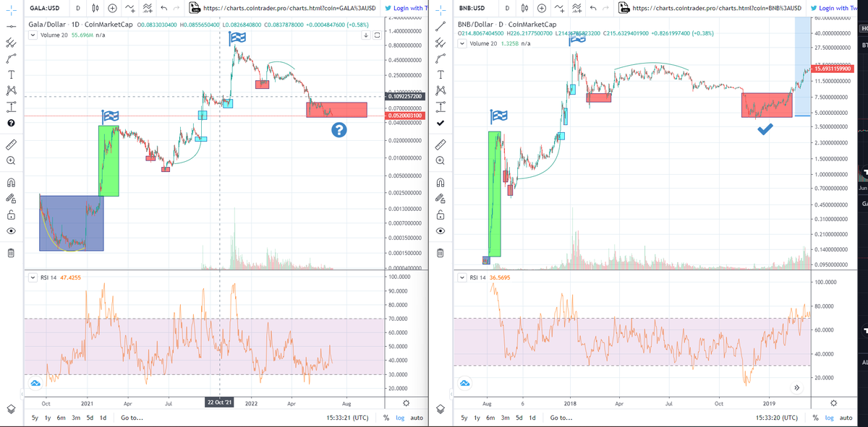Click BNB chart URL link

point(717,9)
